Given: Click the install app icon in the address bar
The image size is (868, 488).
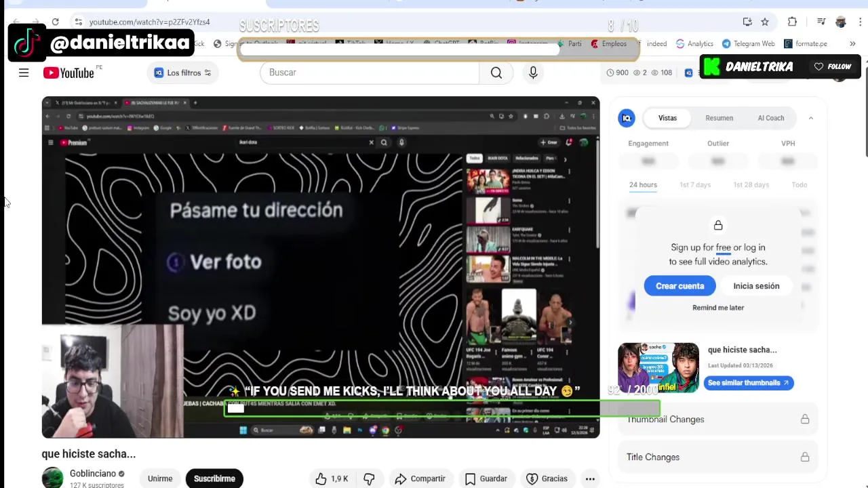Looking at the screenshot, I should pyautogui.click(x=747, y=22).
